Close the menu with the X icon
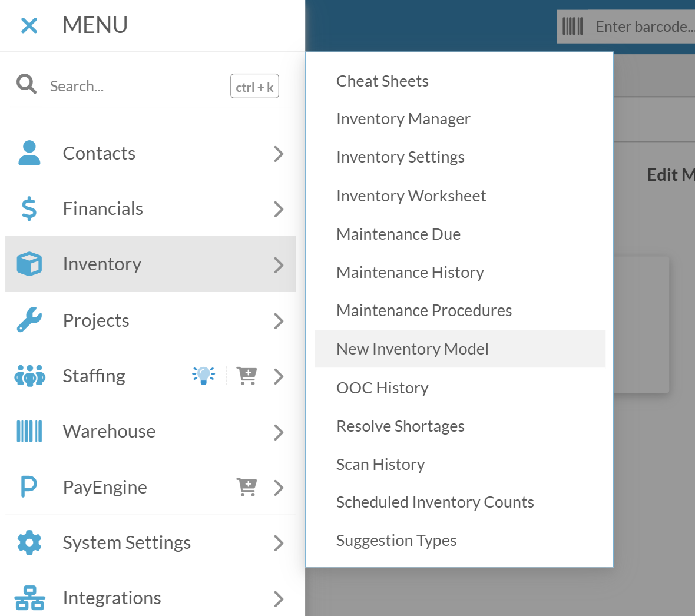 coord(29,25)
